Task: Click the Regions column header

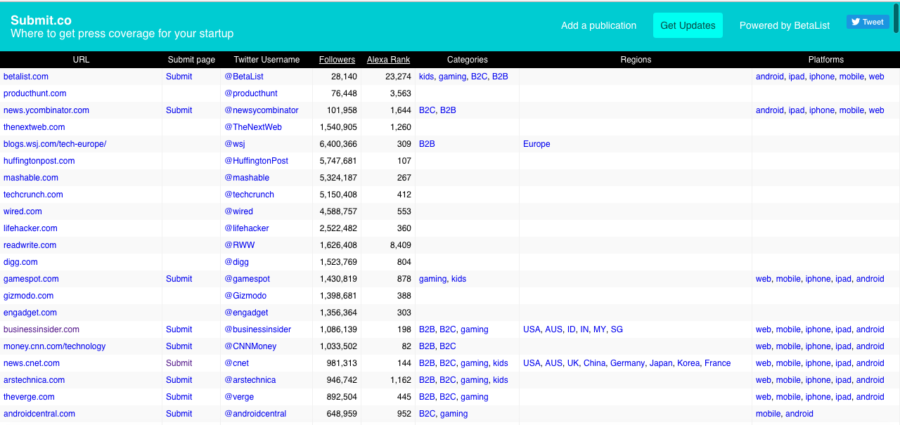Action: (635, 60)
